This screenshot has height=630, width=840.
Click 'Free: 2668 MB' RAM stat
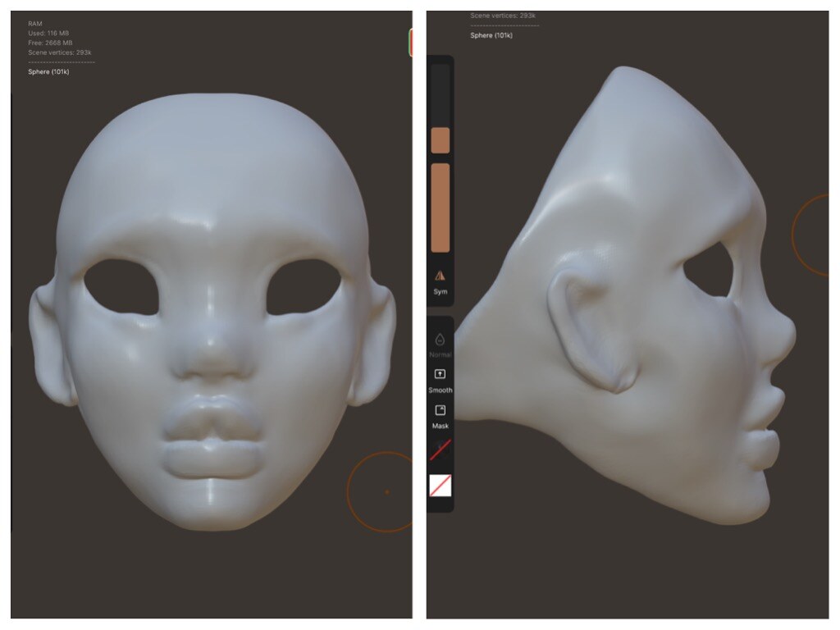50,43
